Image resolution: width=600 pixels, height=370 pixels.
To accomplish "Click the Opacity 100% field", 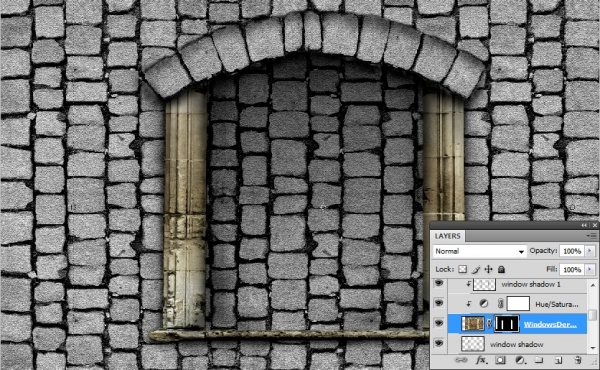I will 572,251.
